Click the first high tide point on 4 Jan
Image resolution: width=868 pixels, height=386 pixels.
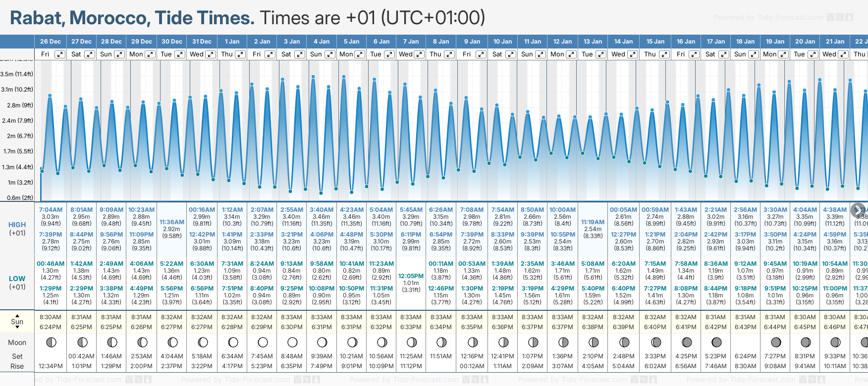313,77
